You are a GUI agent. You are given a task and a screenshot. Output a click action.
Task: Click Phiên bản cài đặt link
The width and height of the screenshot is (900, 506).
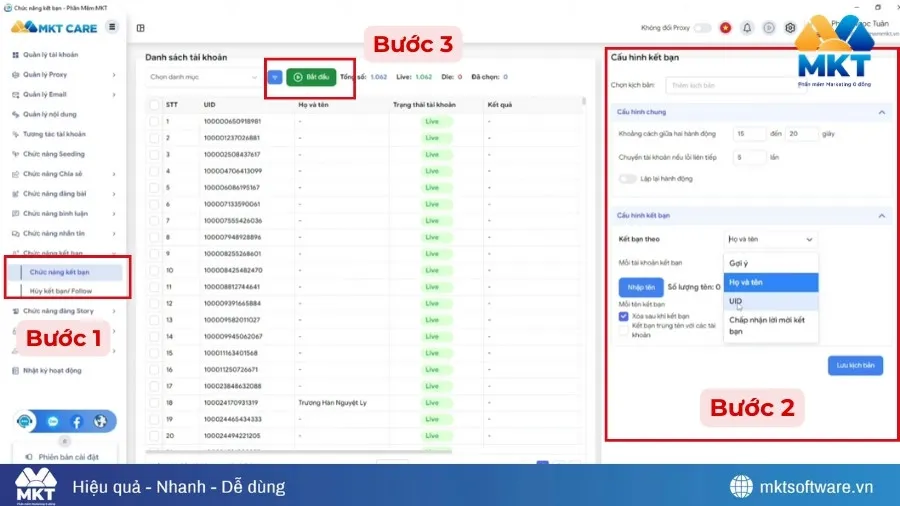click(68, 457)
